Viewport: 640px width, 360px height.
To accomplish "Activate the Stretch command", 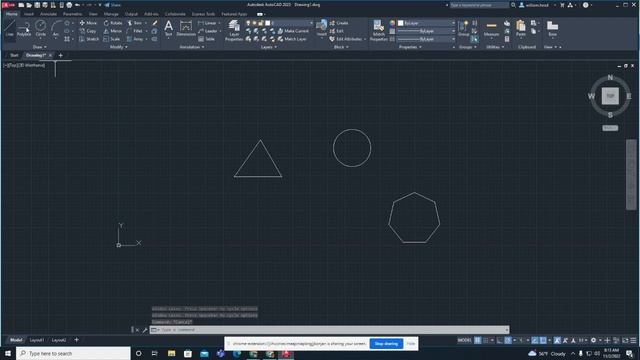I will click(x=89, y=39).
